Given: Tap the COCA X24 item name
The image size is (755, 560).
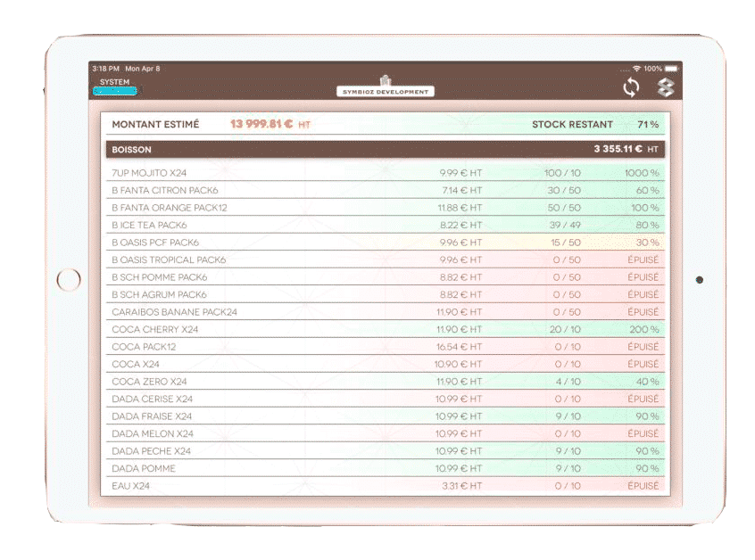Looking at the screenshot, I should click(136, 364).
